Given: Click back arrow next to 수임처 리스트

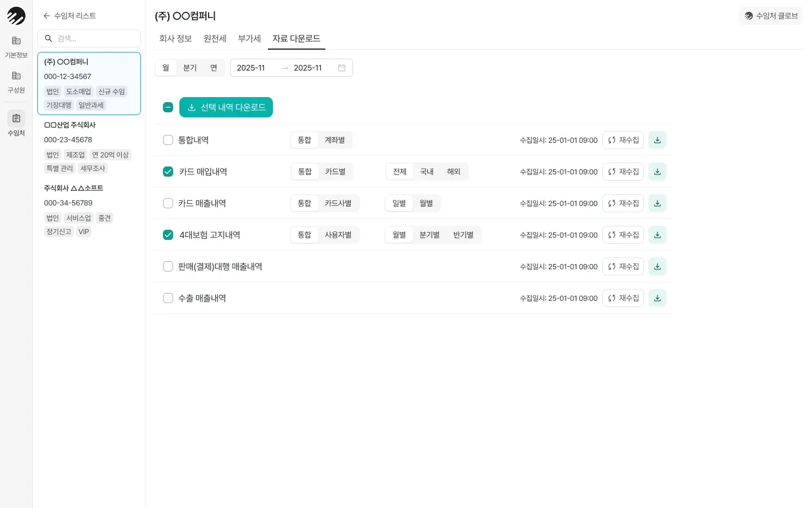Looking at the screenshot, I should (x=47, y=16).
